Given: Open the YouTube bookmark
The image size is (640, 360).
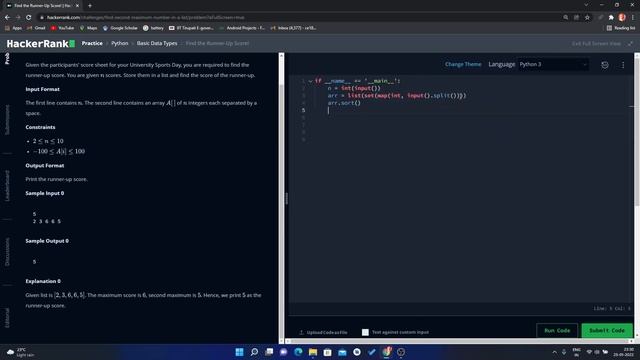Looking at the screenshot, I should pyautogui.click(x=62, y=28).
